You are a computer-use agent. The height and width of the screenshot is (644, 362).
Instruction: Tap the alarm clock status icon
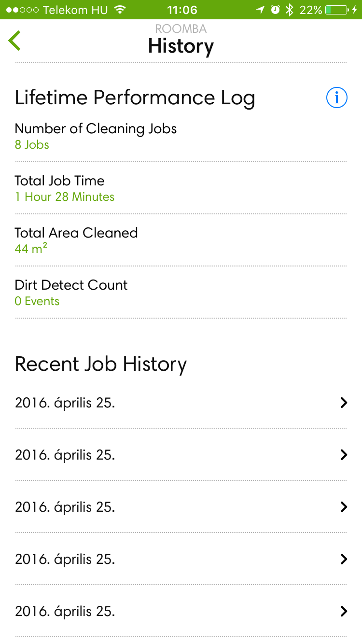(275, 10)
